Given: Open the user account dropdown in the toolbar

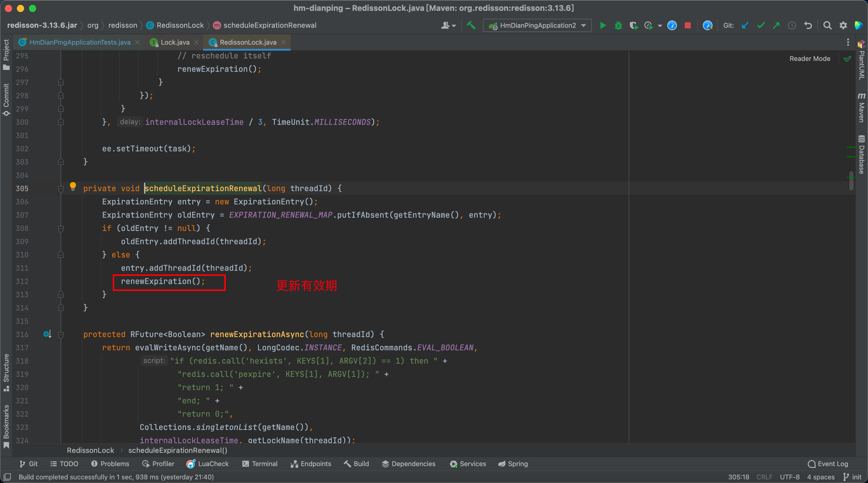Looking at the screenshot, I should tap(448, 25).
